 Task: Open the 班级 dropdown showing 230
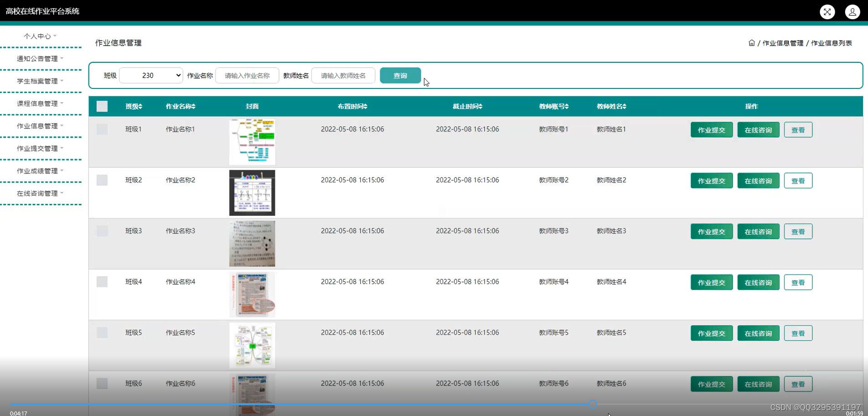click(x=151, y=75)
